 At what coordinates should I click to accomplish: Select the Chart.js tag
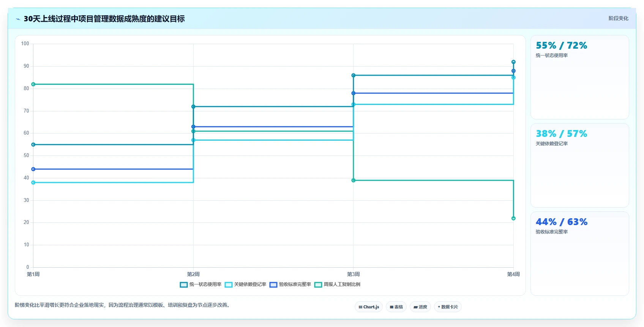(x=369, y=307)
